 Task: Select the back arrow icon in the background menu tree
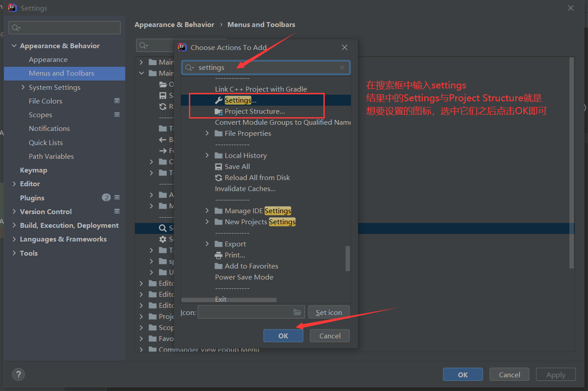(163, 140)
